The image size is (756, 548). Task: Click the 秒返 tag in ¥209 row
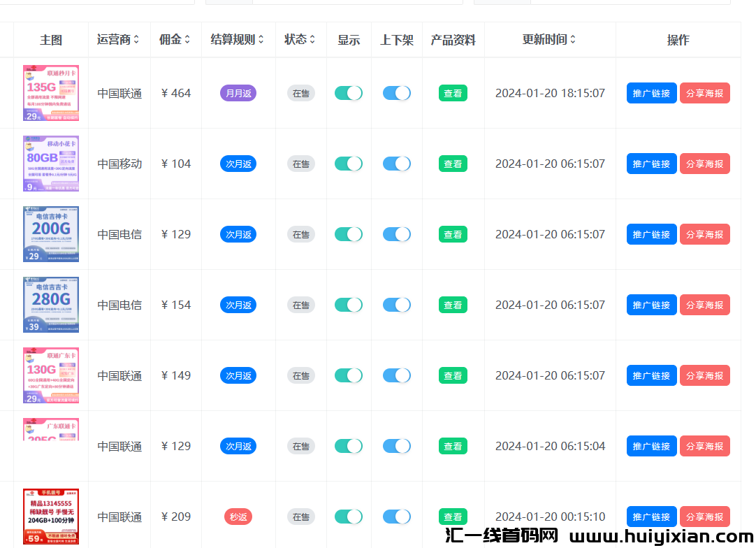pyautogui.click(x=238, y=517)
